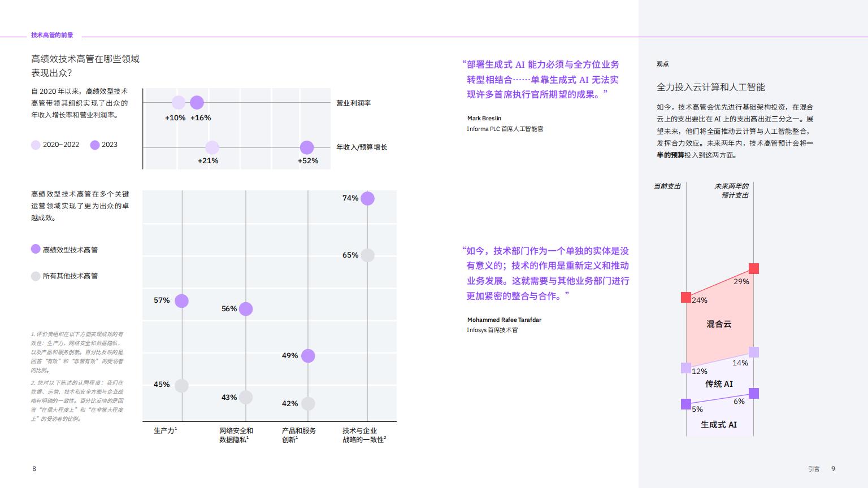The image size is (868, 488).
Task: Click page number 9
Action: click(x=834, y=469)
